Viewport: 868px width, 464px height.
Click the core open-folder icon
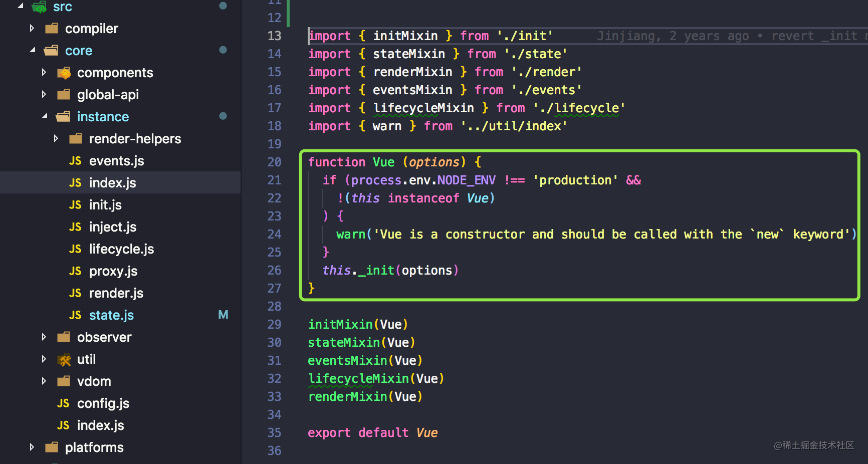click(51, 50)
